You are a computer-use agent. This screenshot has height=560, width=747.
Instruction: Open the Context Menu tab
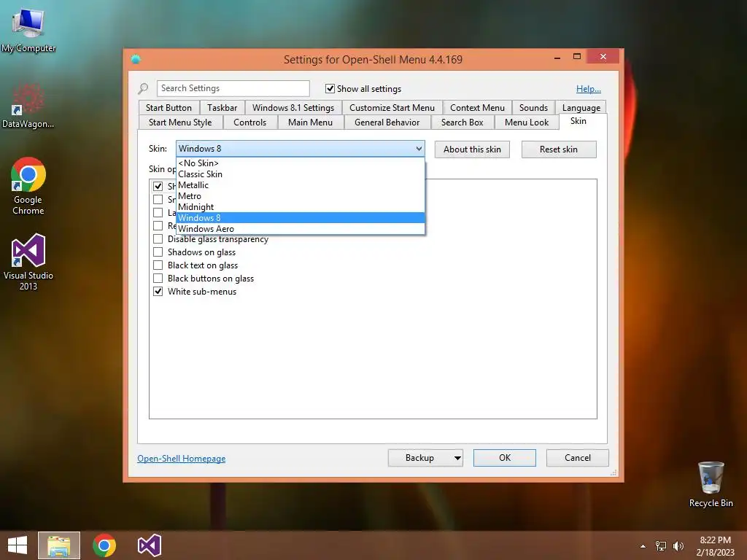point(477,108)
